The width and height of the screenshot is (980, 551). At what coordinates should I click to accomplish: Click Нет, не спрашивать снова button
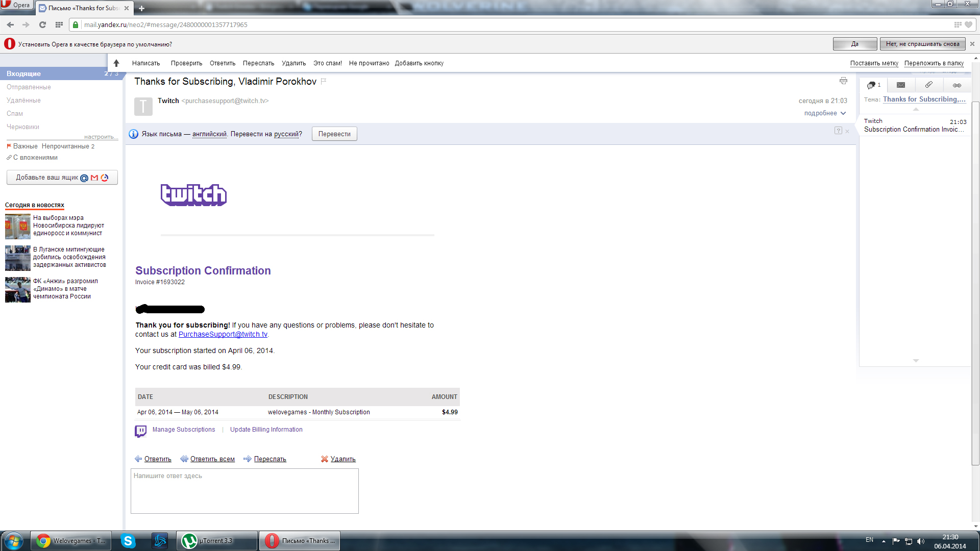pyautogui.click(x=922, y=44)
